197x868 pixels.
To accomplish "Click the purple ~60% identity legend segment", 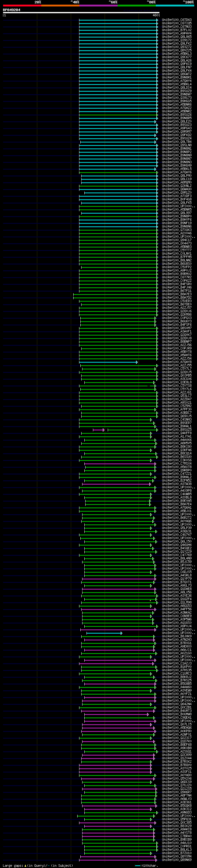I will [99, 6].
